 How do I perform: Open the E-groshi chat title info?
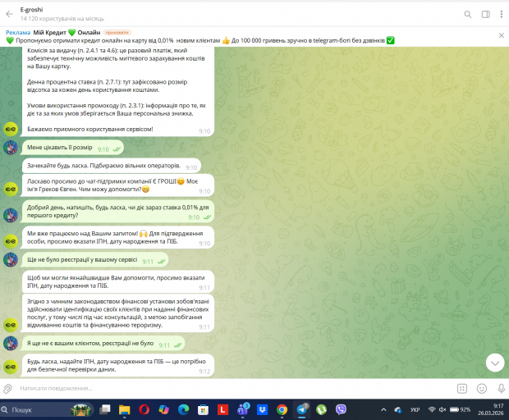pos(31,10)
